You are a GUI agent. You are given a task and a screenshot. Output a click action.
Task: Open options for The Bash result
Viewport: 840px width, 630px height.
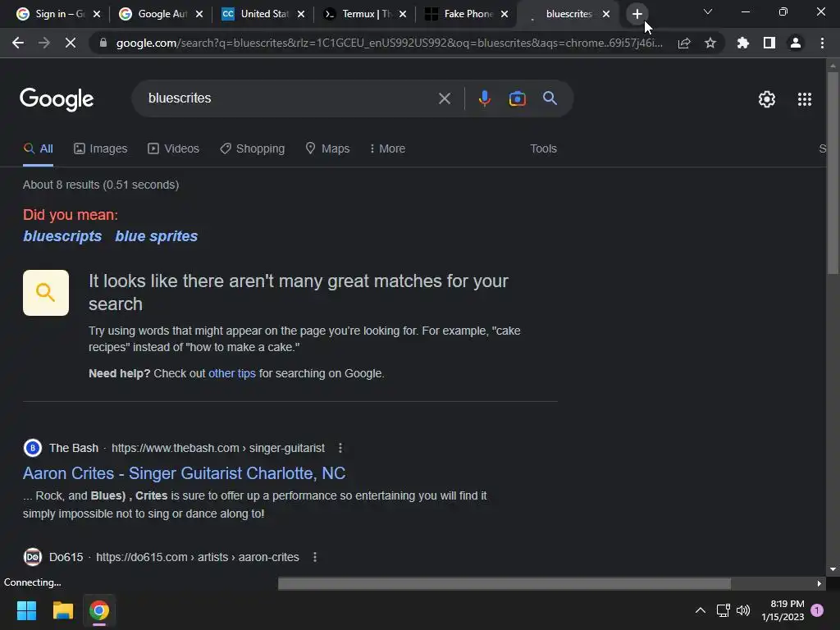(x=340, y=448)
